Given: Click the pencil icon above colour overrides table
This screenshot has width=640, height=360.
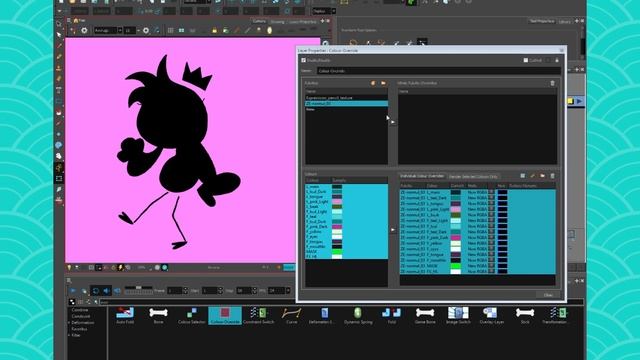Looking at the screenshot, I should (533, 176).
